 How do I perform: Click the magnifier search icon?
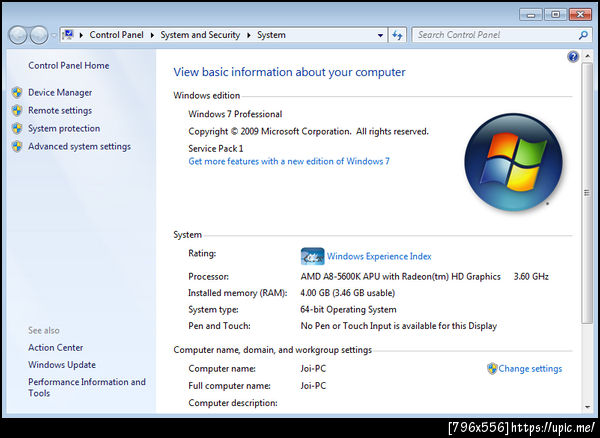click(583, 35)
